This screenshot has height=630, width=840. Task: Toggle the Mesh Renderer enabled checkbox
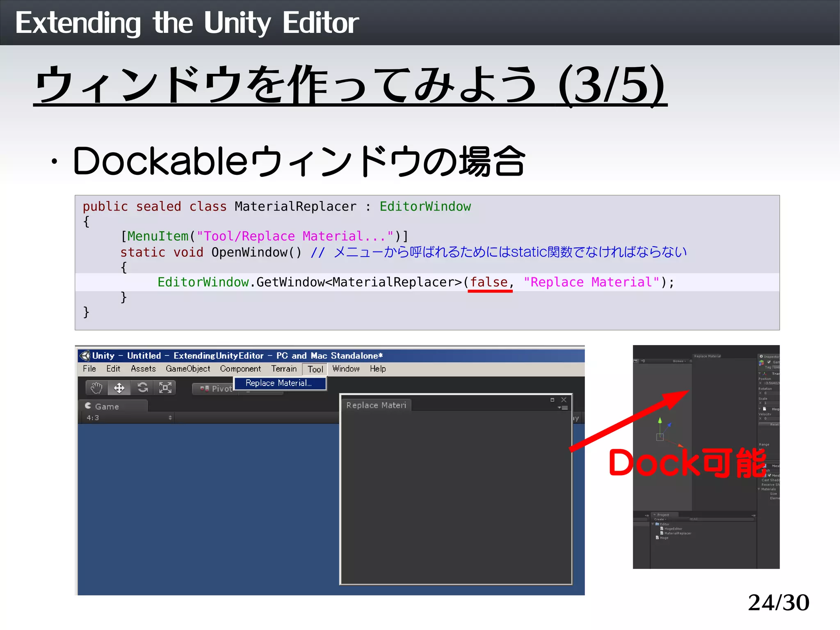769,475
